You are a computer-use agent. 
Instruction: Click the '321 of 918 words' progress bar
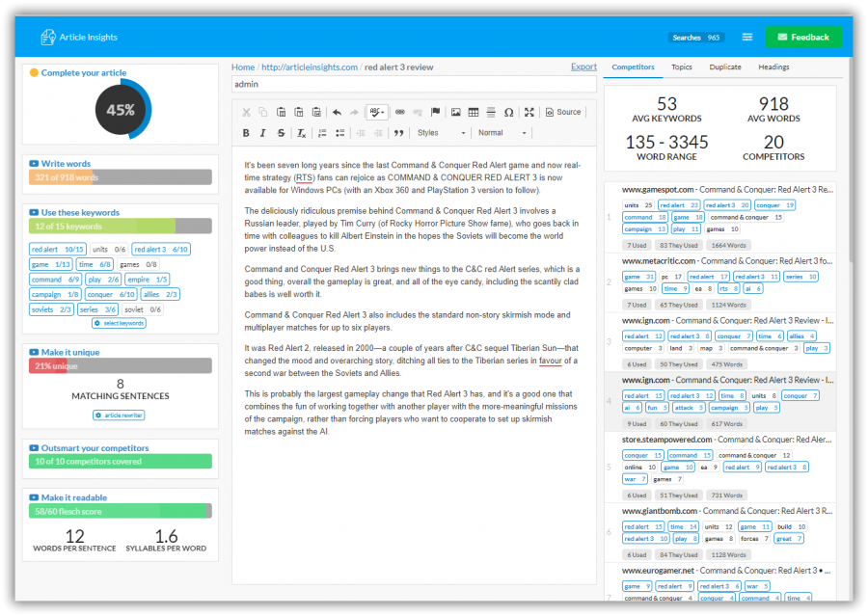(121, 177)
